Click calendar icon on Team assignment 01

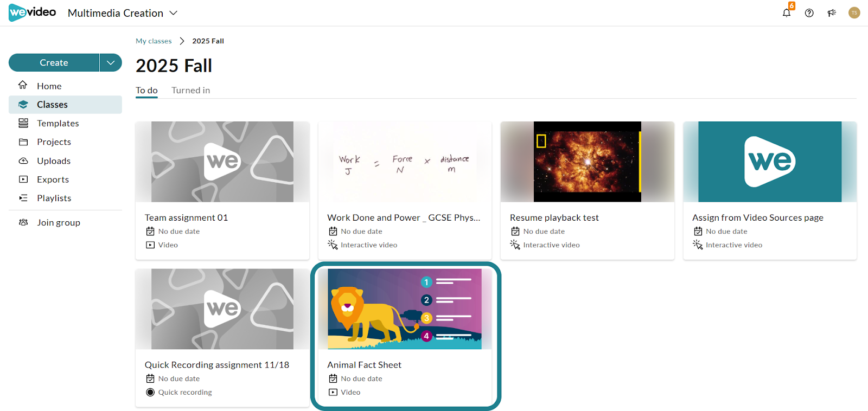pyautogui.click(x=150, y=232)
